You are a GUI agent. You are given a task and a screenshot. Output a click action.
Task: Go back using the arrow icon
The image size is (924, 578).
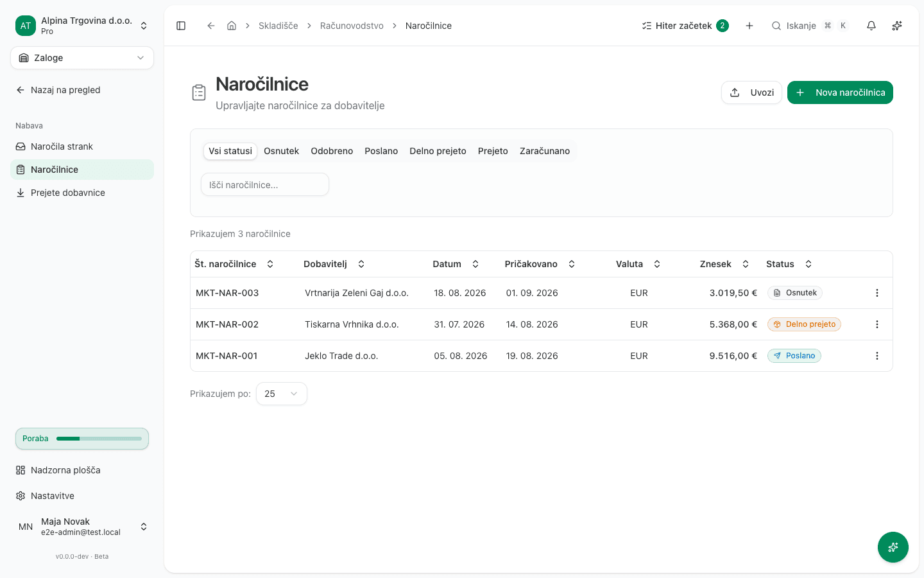click(210, 26)
